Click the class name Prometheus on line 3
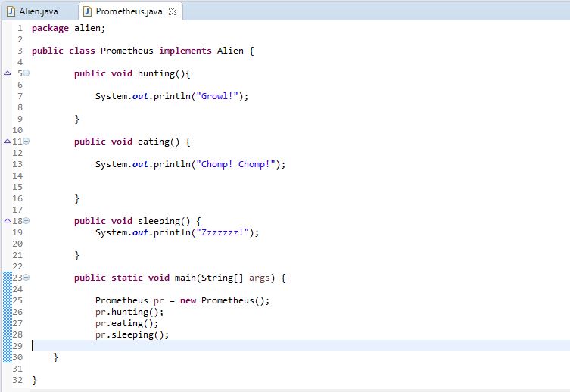Viewport: 570px width, 392px height. coord(127,51)
